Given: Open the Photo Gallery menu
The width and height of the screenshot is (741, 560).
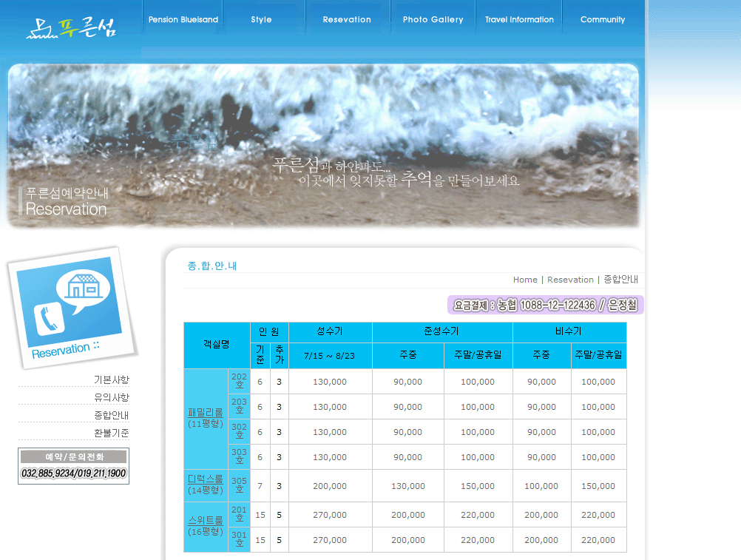Looking at the screenshot, I should pyautogui.click(x=433, y=19).
